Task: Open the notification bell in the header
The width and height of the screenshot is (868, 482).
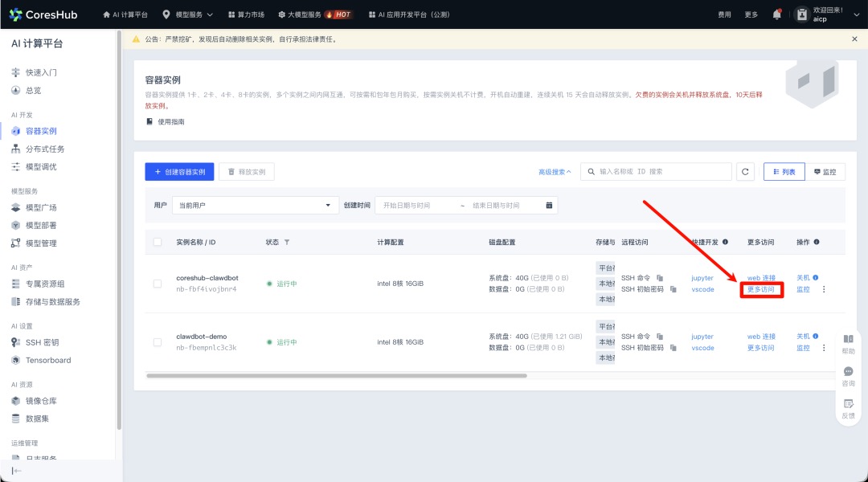Action: click(776, 14)
